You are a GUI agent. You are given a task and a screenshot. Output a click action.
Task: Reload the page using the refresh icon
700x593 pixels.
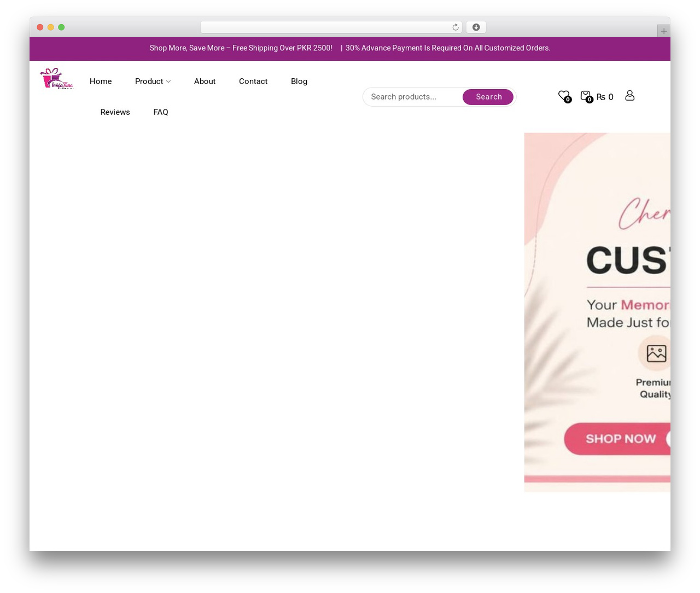[x=455, y=27]
